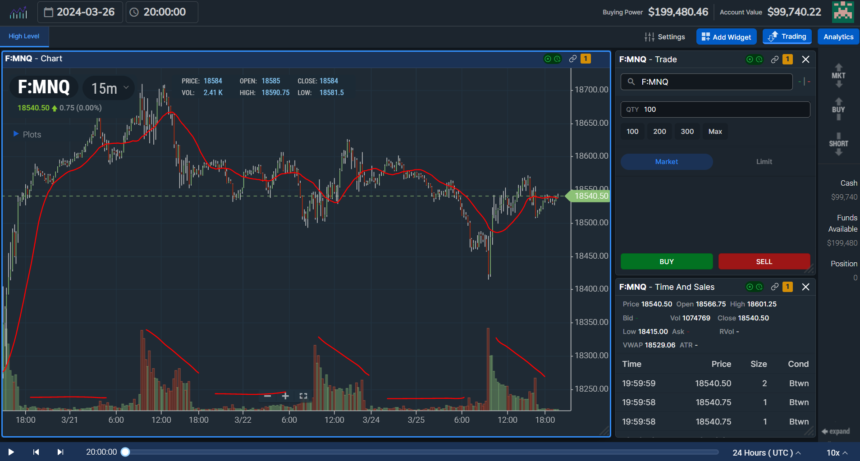The width and height of the screenshot is (860, 461).
Task: Switch to the High Level tab
Action: point(22,37)
